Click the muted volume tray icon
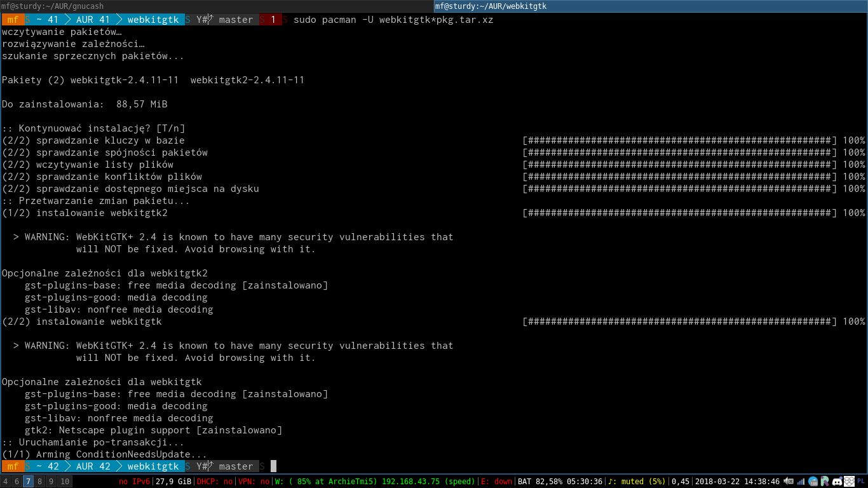868x488 pixels. 789,482
